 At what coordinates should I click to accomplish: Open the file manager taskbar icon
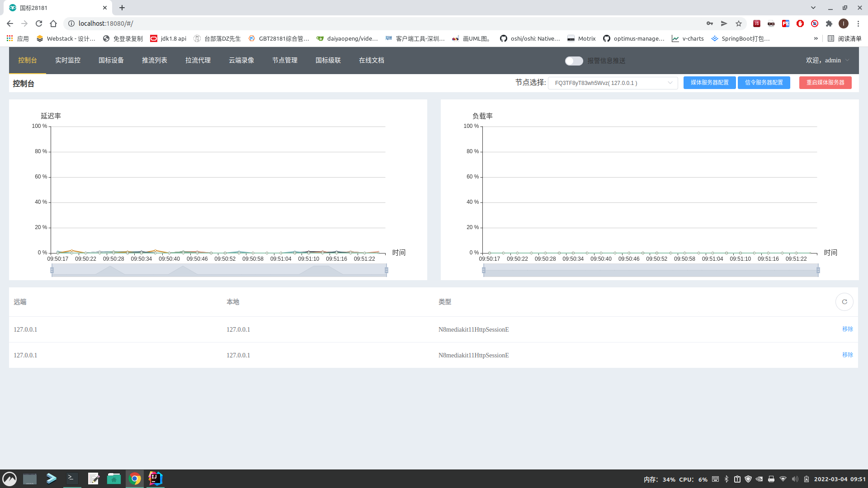pyautogui.click(x=114, y=479)
